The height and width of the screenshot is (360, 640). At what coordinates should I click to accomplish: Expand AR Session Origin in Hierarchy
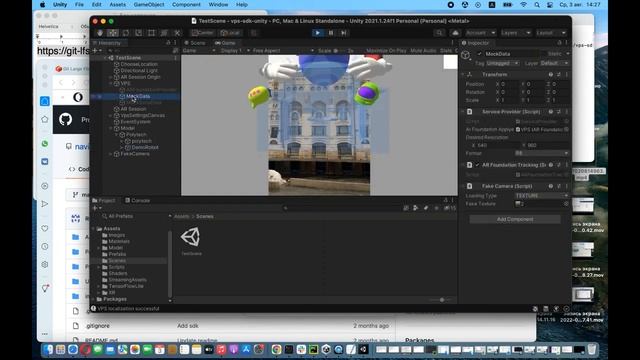point(110,77)
